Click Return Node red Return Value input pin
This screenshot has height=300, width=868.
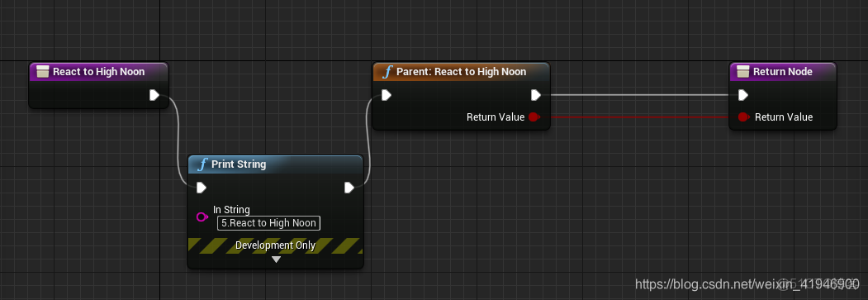point(743,117)
